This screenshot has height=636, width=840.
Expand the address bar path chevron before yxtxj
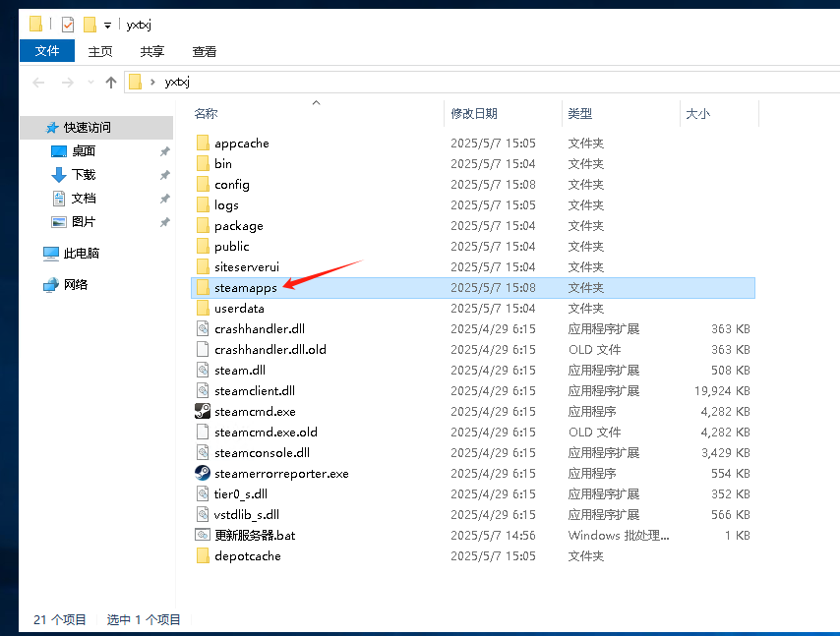point(152,82)
